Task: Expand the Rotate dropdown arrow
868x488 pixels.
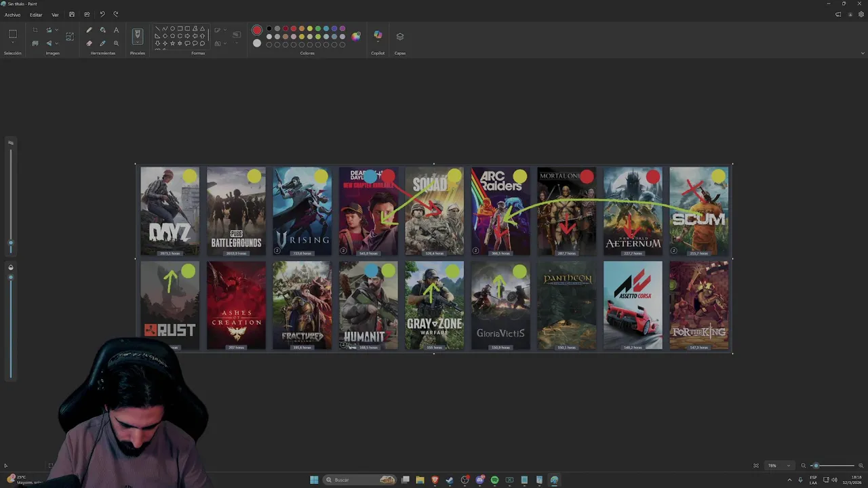Action: 56,30
